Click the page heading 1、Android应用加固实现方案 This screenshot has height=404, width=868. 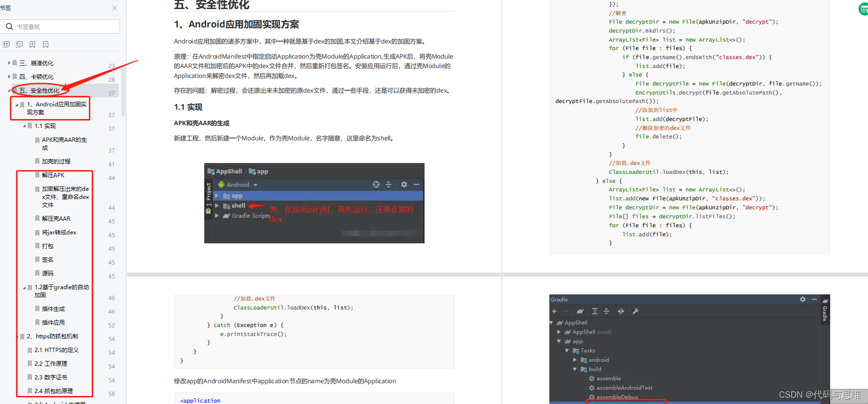point(236,24)
